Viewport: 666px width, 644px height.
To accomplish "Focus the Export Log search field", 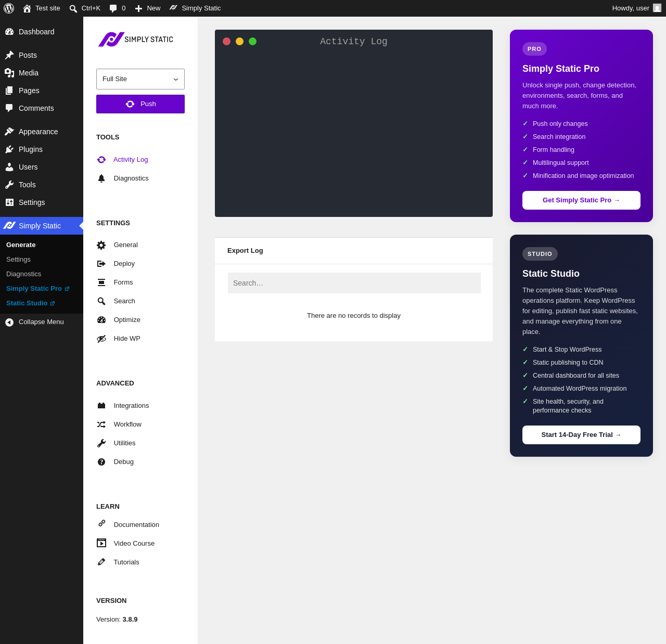I will [354, 283].
